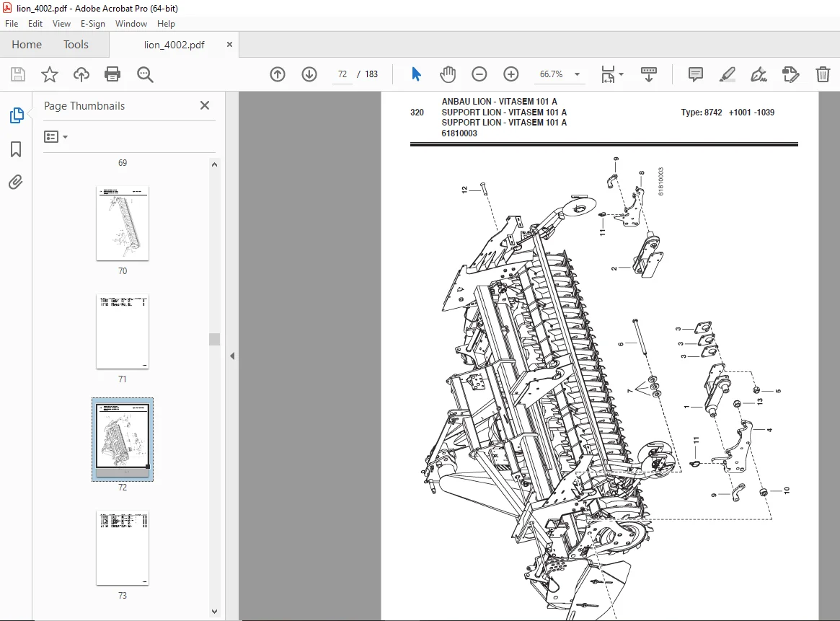Add a sticky note comment
The image size is (840, 621).
(695, 74)
